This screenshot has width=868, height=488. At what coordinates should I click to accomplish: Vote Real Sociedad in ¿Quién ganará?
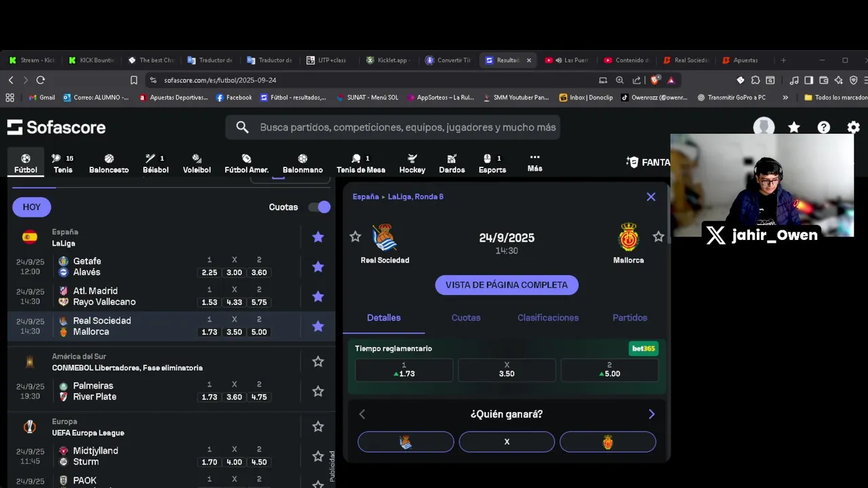[x=406, y=442]
